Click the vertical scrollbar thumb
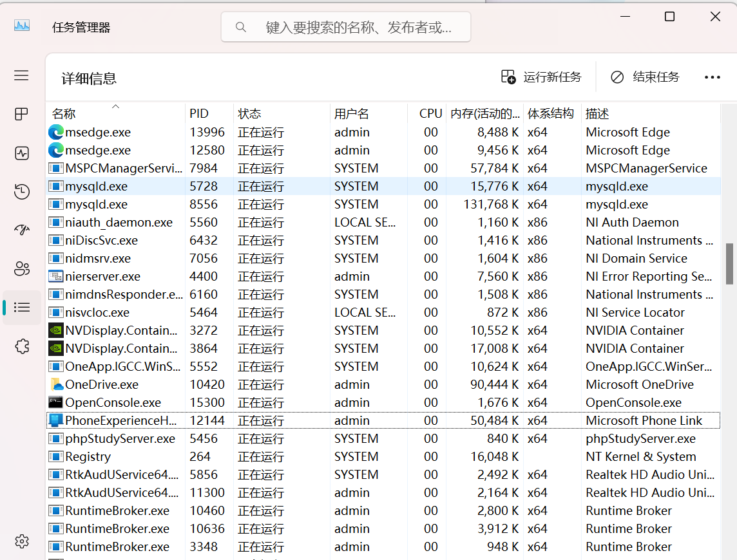 pyautogui.click(x=729, y=264)
